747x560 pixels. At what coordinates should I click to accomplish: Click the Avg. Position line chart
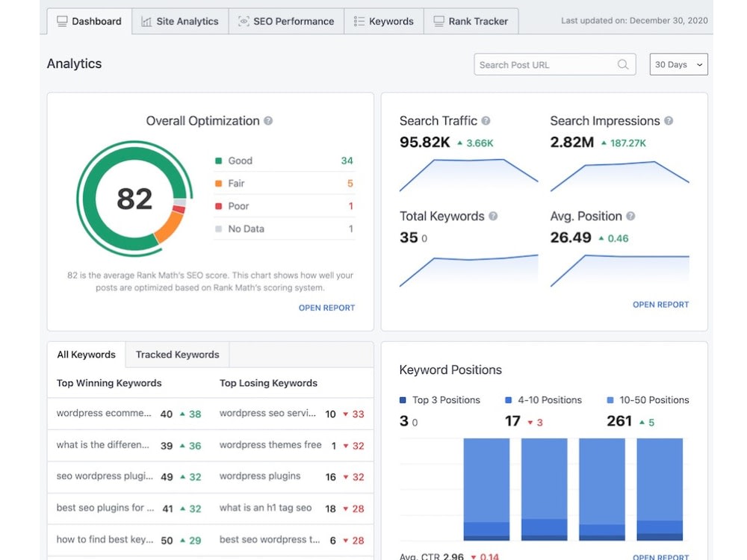620,270
